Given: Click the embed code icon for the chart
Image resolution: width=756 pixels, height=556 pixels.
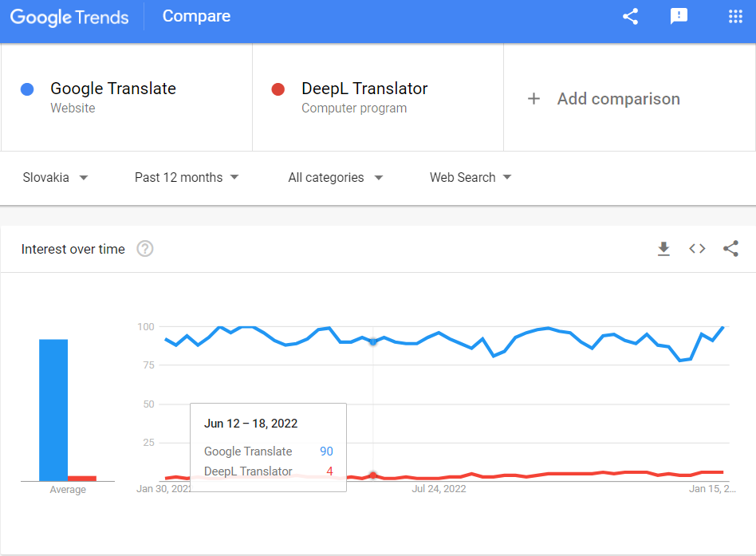Looking at the screenshot, I should point(697,249).
